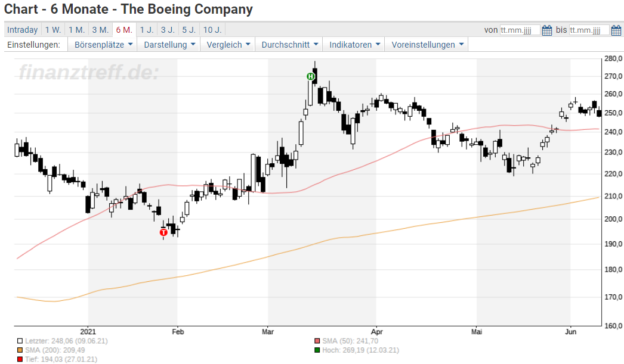Expand the Indikatoren dropdown

click(354, 45)
